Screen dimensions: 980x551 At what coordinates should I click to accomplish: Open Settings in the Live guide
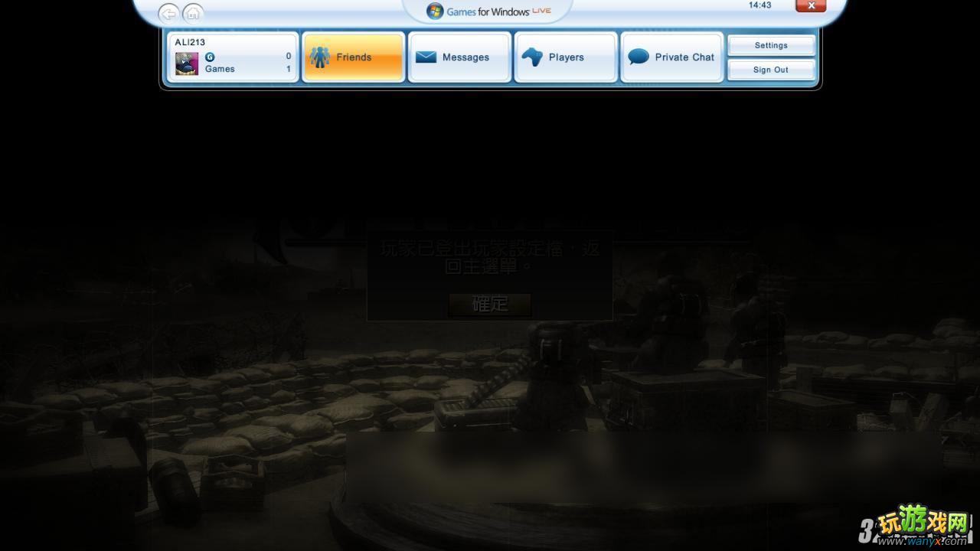[x=771, y=45]
